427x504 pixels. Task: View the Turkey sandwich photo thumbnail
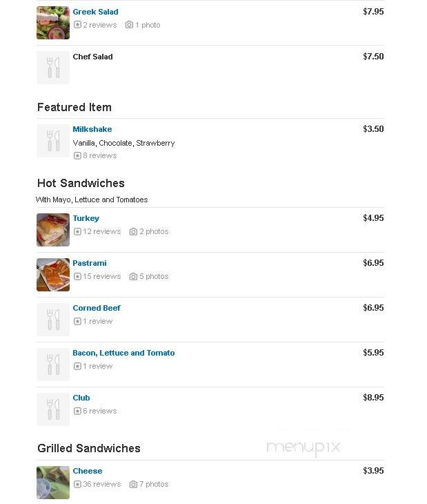[53, 230]
